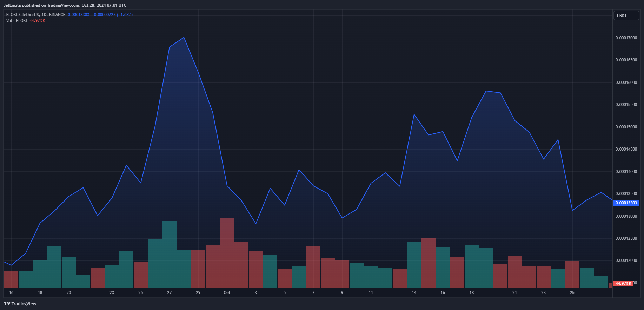
Task: Click the 1D interval in chart title
Action: [x=44, y=15]
